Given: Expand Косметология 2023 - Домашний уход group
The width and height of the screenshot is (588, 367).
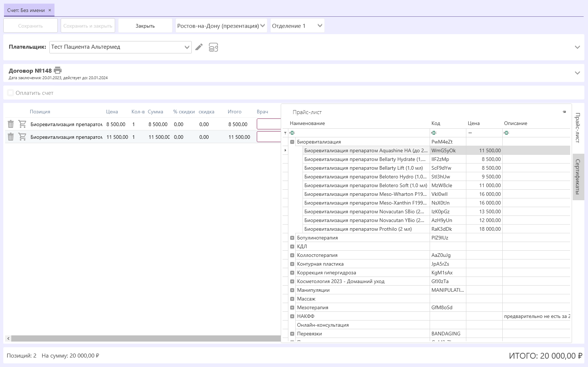Looking at the screenshot, I should point(292,281).
